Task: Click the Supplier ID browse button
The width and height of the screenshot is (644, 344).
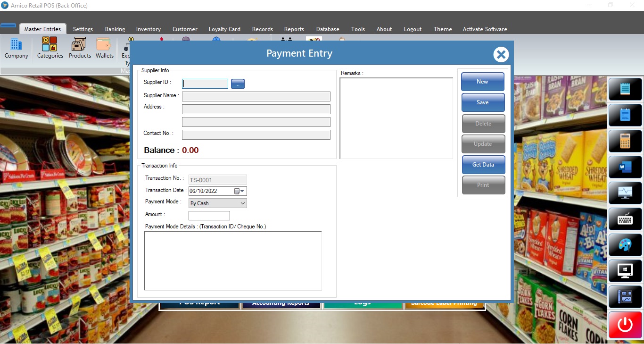Action: 238,84
